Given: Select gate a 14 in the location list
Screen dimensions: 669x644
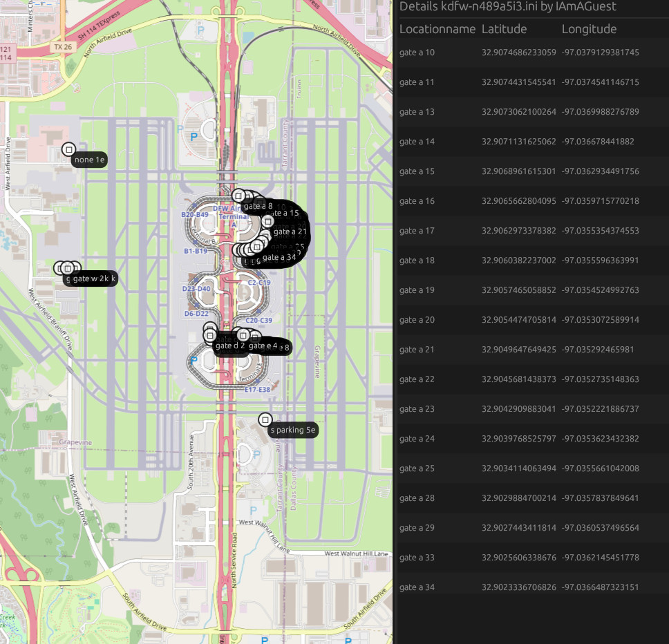Looking at the screenshot, I should coord(534,142).
